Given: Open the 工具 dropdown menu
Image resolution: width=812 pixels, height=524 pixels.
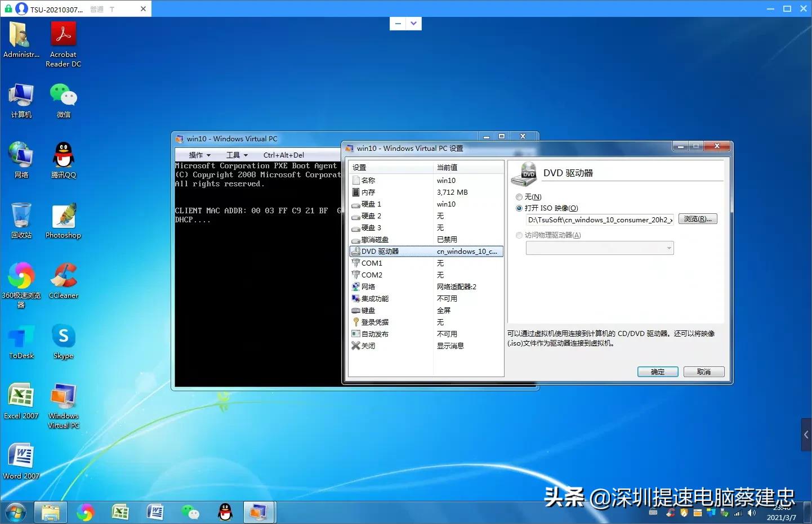Looking at the screenshot, I should pyautogui.click(x=237, y=155).
